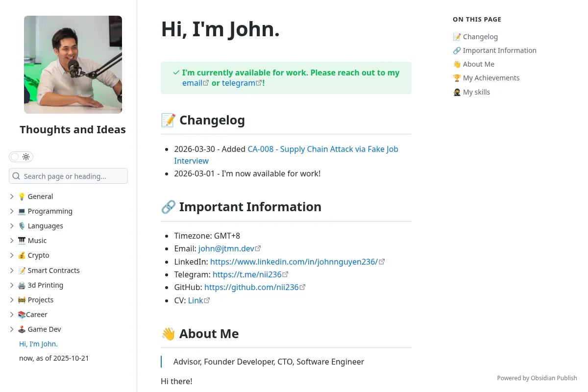Open the telegram link in availability banner

point(242,83)
